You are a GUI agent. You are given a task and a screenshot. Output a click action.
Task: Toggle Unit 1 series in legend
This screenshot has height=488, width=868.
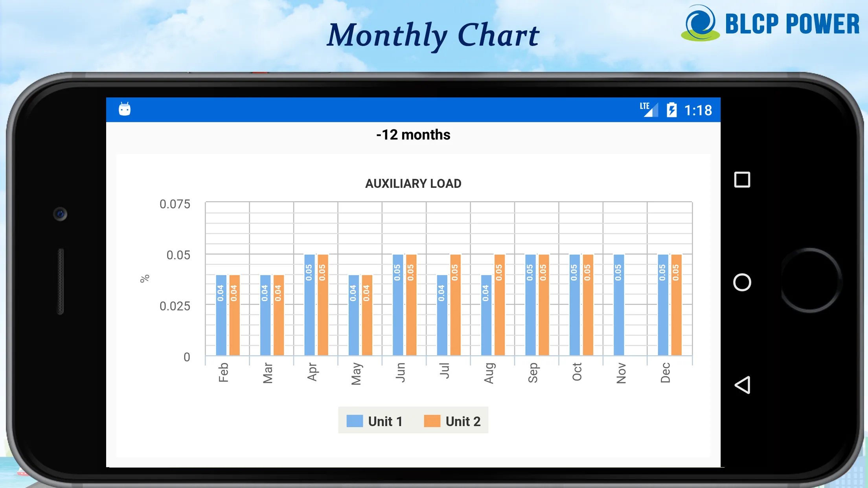point(375,421)
